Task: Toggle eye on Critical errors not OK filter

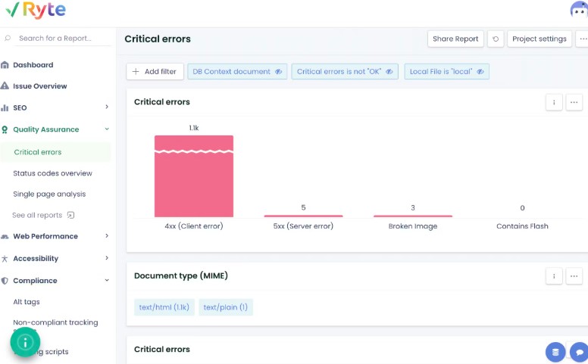Action: [389, 72]
